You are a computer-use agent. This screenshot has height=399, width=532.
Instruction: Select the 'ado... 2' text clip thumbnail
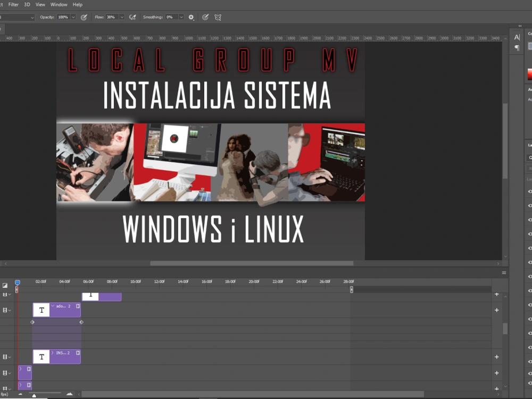41,310
